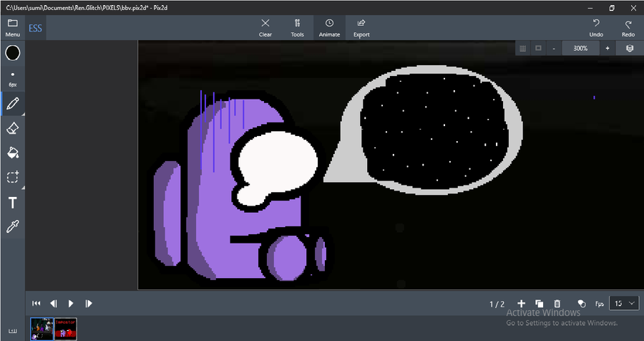Screen dimensions: 644x341
Task: Open the Fps 15 dropdown
Action: point(624,304)
